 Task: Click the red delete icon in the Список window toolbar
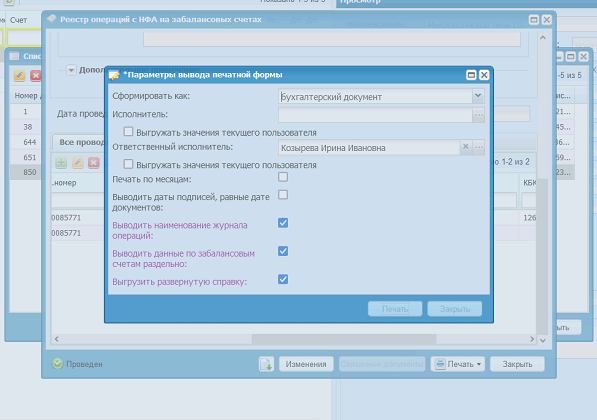[36, 75]
